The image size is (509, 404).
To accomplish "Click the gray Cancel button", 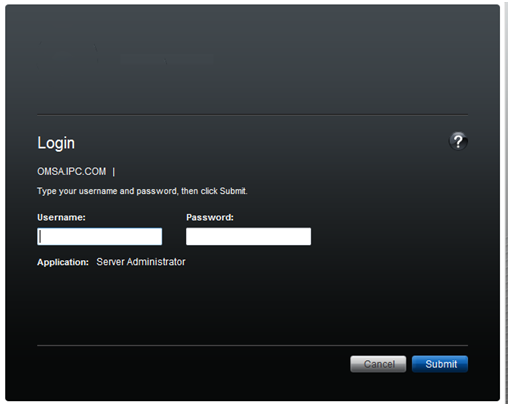I will (378, 364).
